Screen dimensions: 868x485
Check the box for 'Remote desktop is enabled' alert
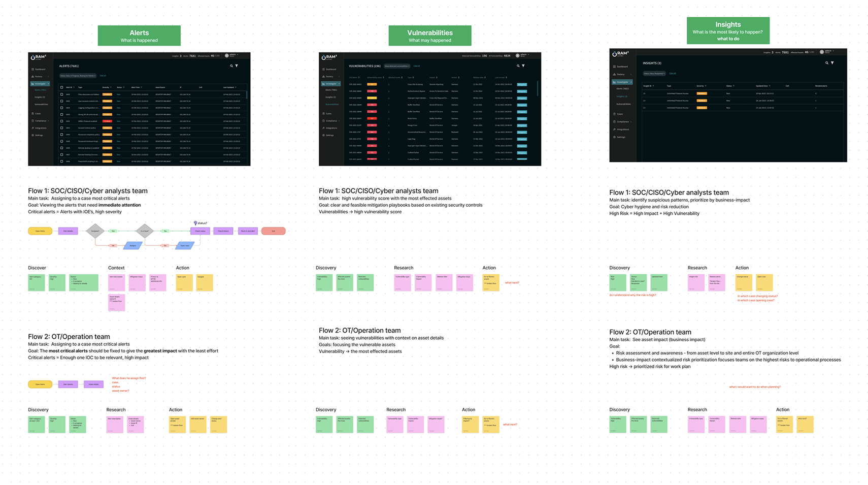[x=61, y=148]
